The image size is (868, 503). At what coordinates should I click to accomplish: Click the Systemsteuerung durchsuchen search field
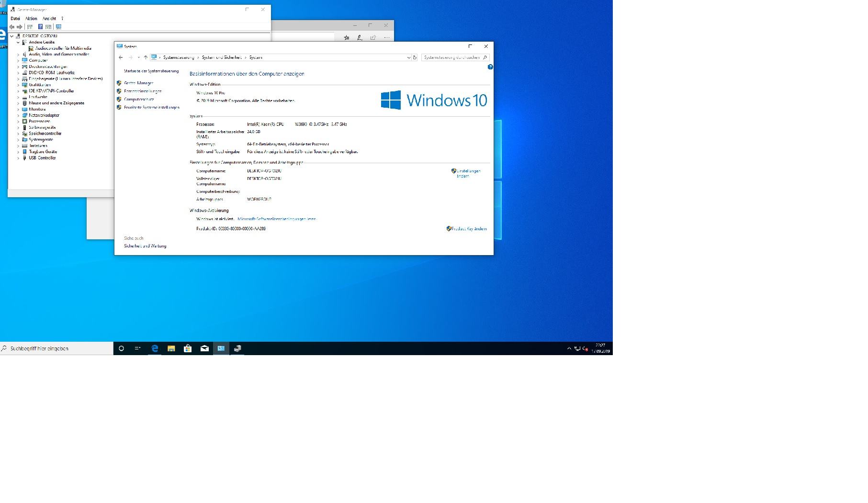(455, 57)
